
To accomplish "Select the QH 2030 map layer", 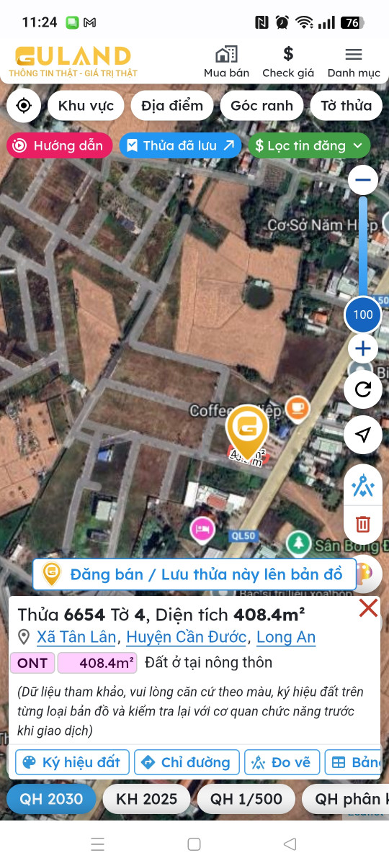I will point(51,799).
